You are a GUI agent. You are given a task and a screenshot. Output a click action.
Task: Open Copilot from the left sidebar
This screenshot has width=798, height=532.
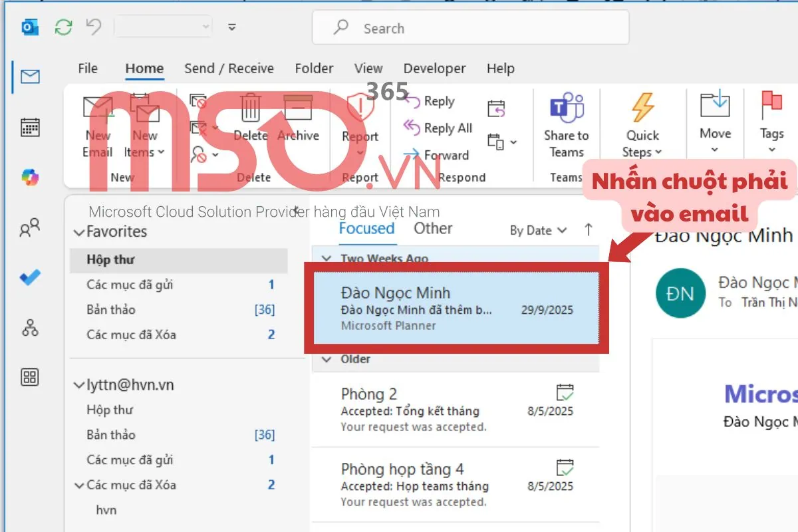pos(30,178)
